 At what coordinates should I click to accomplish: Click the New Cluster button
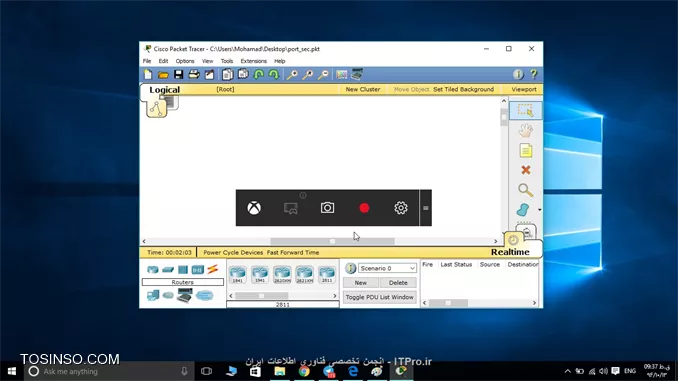tap(363, 89)
